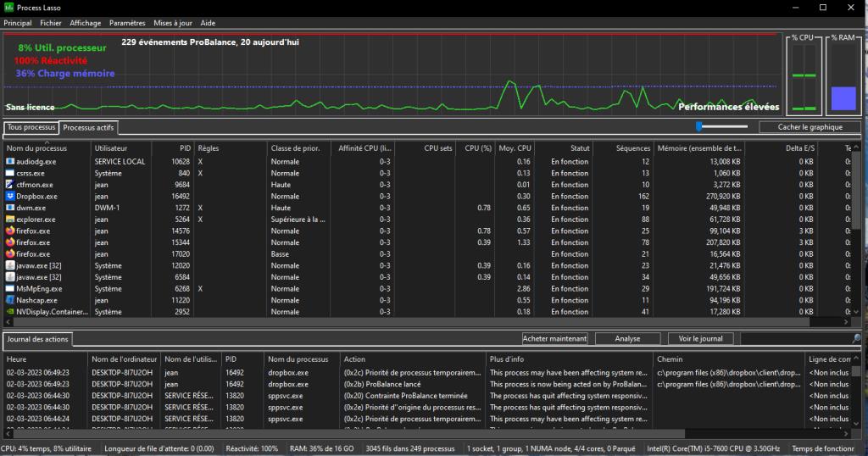Screen dimensions: 868x456
Task: Click the search magnifier icon in the log panel
Action: click(x=856, y=338)
